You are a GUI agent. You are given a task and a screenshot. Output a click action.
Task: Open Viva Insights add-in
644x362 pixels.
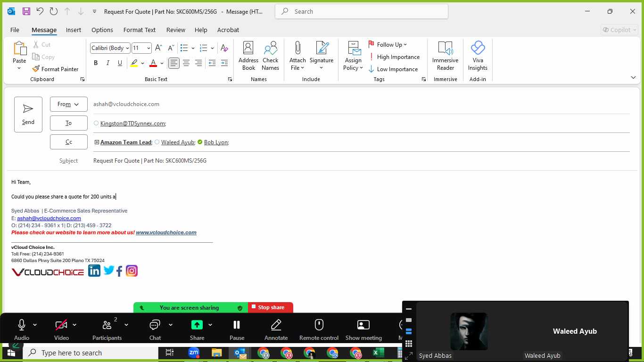[478, 56]
